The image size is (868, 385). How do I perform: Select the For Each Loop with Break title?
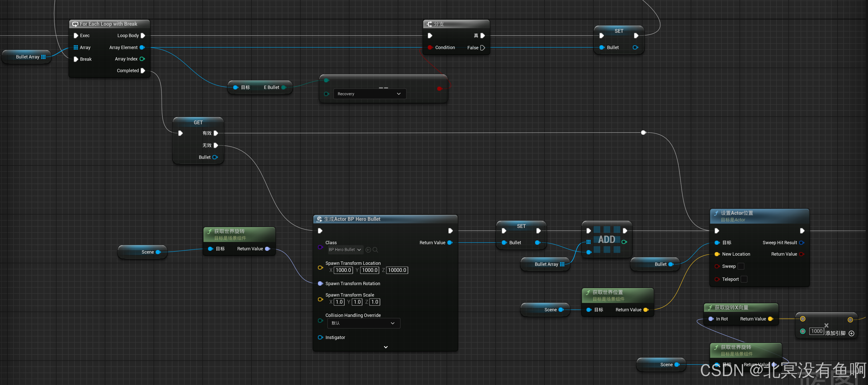pyautogui.click(x=109, y=24)
